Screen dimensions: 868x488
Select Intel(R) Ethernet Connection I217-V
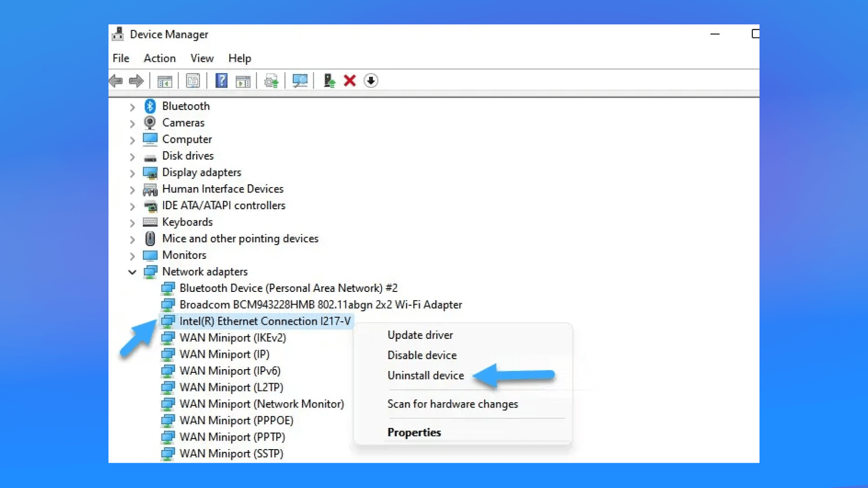265,321
